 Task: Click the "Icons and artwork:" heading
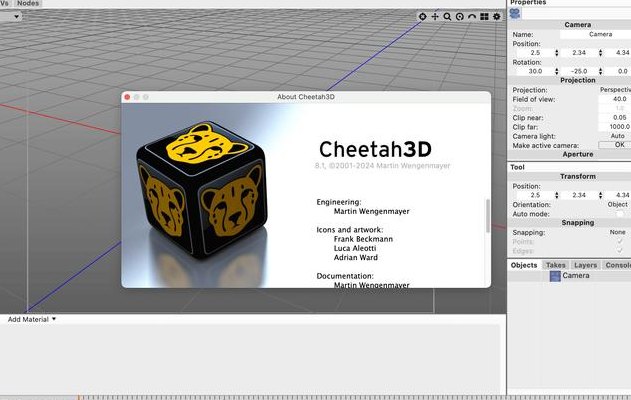point(350,230)
